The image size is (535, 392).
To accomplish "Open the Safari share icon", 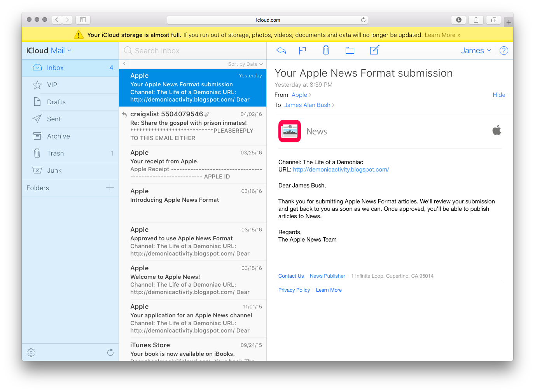I will click(x=476, y=19).
